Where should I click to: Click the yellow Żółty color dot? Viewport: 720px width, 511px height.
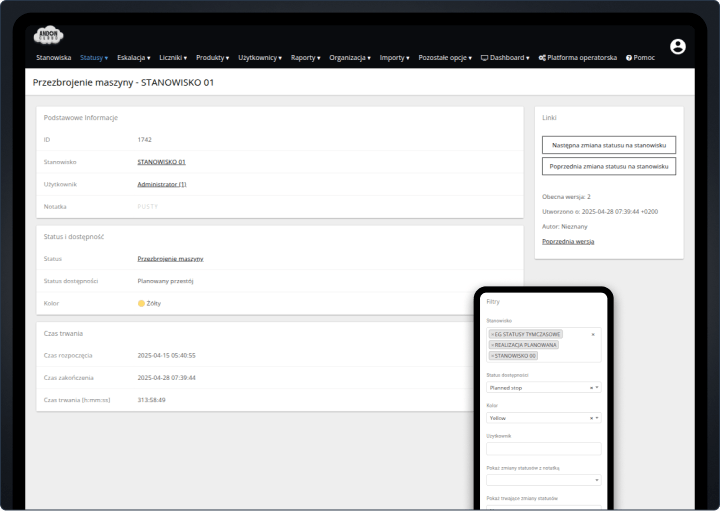(x=141, y=303)
